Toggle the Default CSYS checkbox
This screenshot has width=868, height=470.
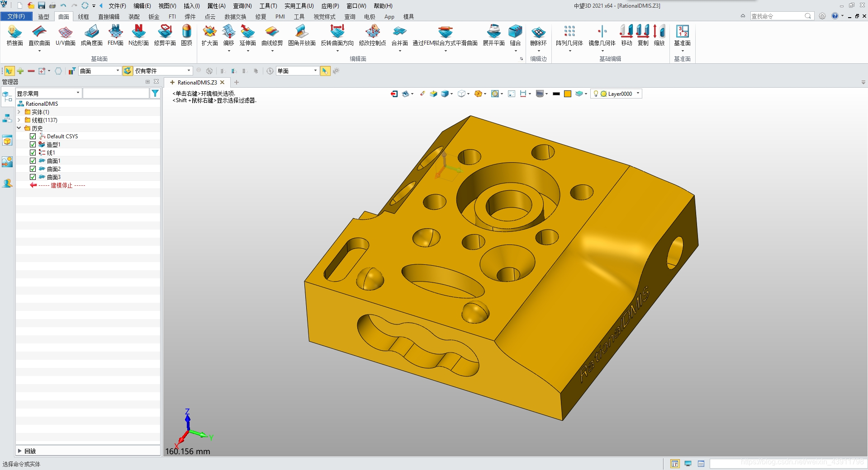33,136
